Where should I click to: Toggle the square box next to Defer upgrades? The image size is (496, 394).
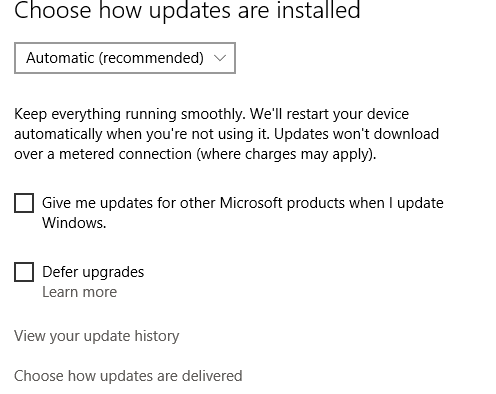[x=24, y=272]
